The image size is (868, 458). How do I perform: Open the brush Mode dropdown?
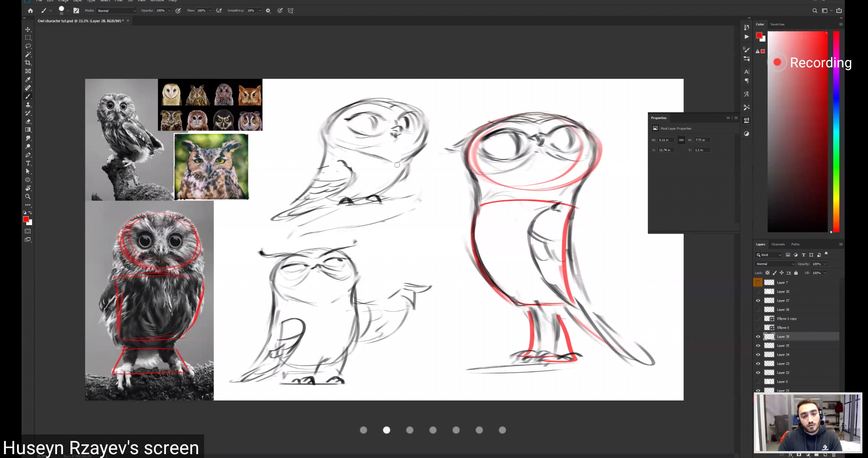116,11
